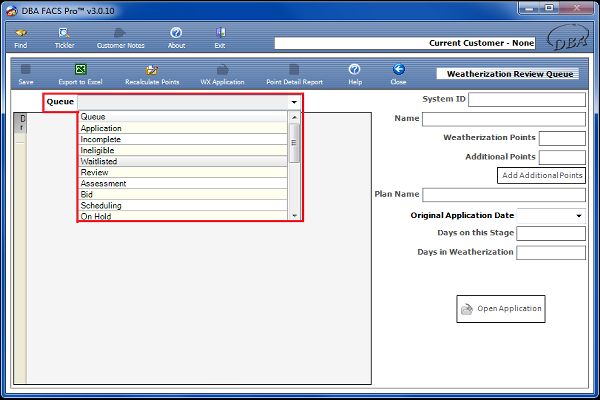Click the Exit toolbar icon

[x=220, y=38]
